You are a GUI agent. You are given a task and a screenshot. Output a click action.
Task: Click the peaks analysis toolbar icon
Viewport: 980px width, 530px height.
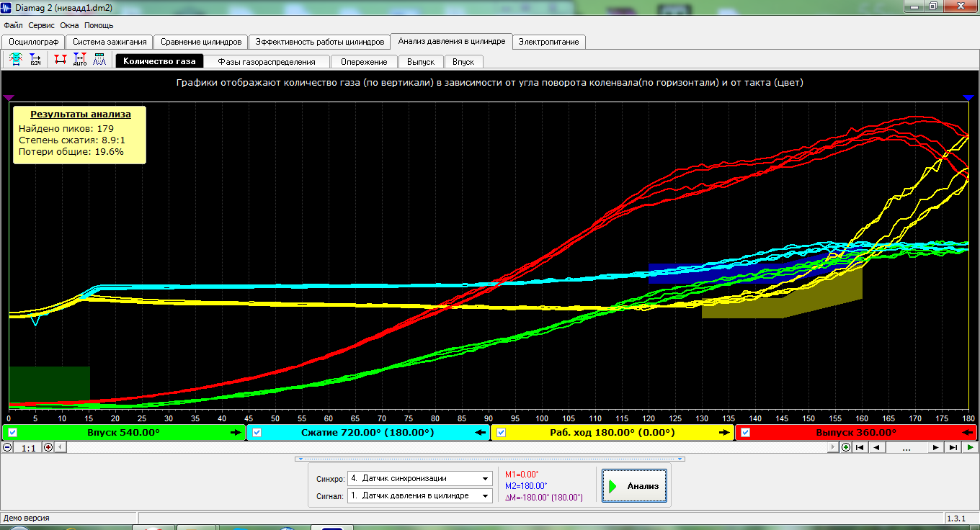(99, 60)
